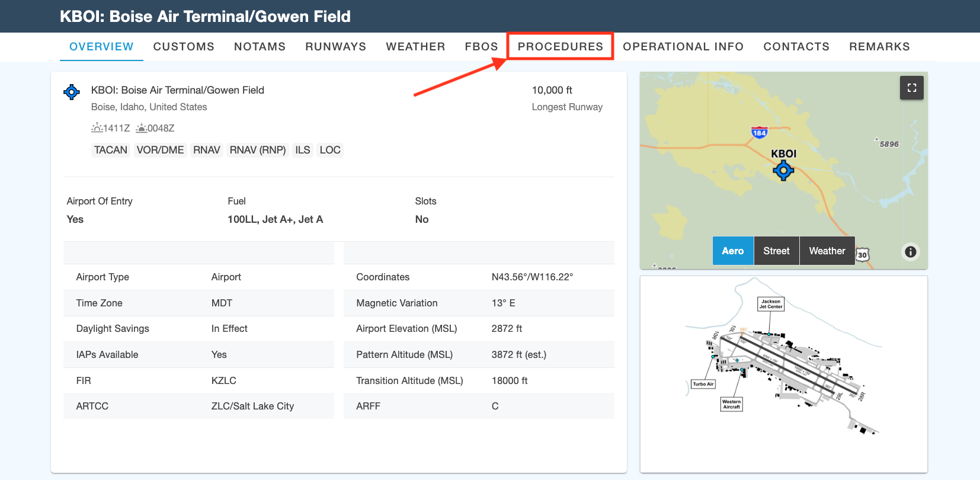Click the FIR value KZLC

(224, 380)
